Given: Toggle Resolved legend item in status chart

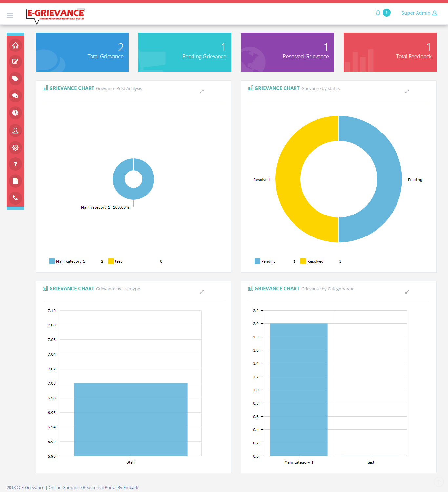Looking at the screenshot, I should [x=312, y=261].
